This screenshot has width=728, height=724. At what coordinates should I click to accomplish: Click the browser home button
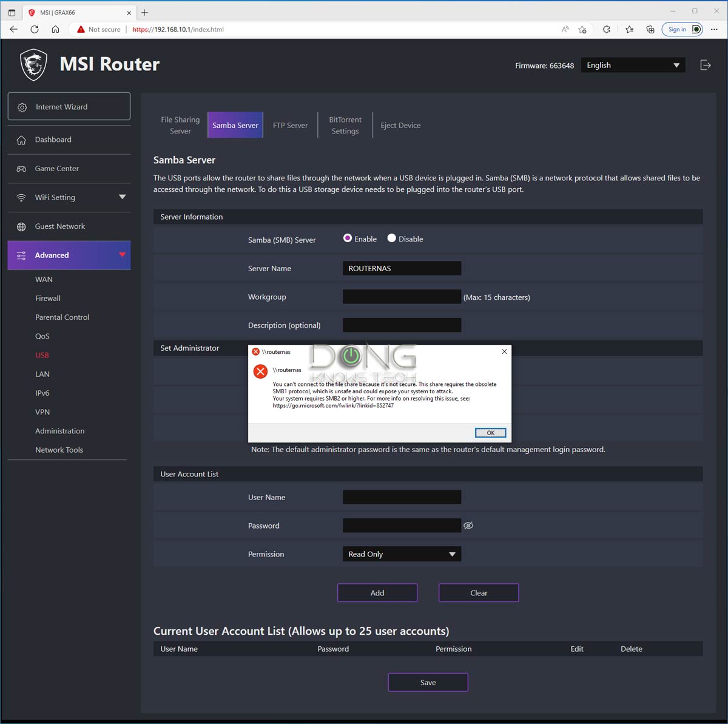pos(55,29)
